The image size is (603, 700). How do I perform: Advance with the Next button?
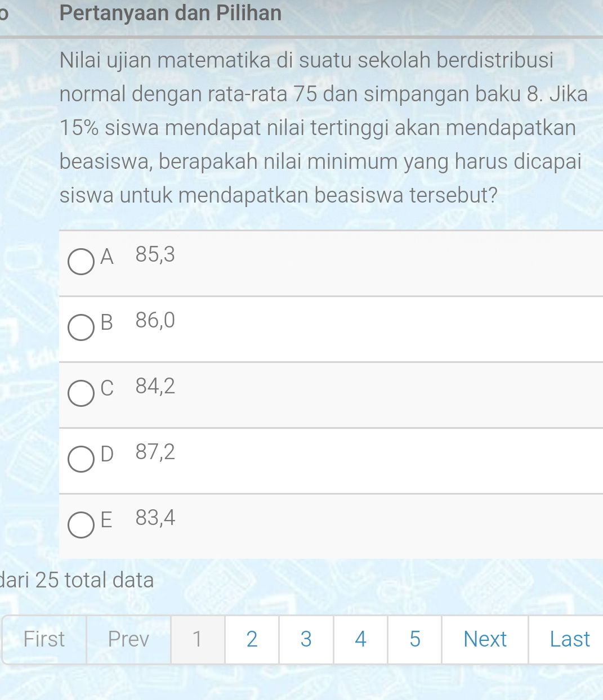point(484,639)
